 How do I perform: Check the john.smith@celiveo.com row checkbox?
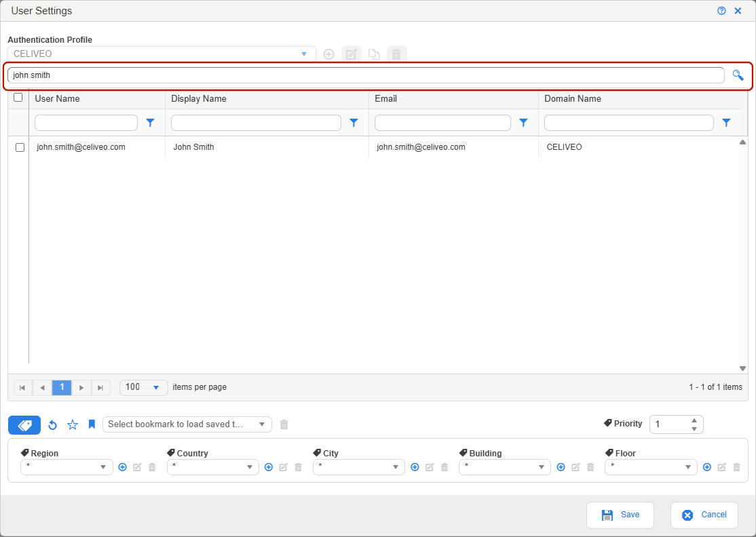20,147
